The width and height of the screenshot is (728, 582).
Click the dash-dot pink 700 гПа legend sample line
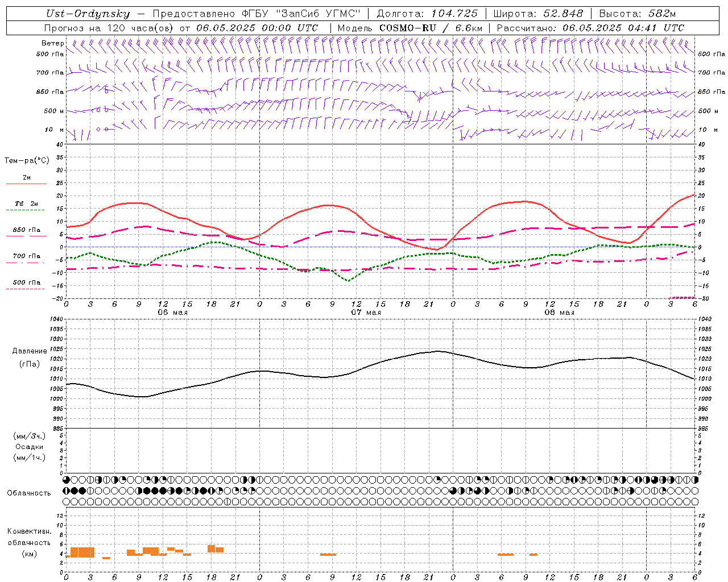click(x=25, y=263)
